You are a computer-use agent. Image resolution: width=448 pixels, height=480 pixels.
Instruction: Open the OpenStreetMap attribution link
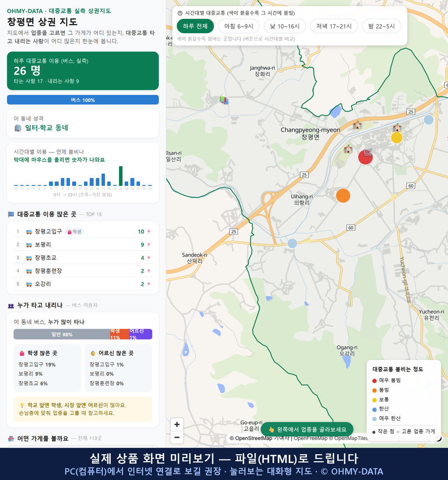(x=251, y=438)
